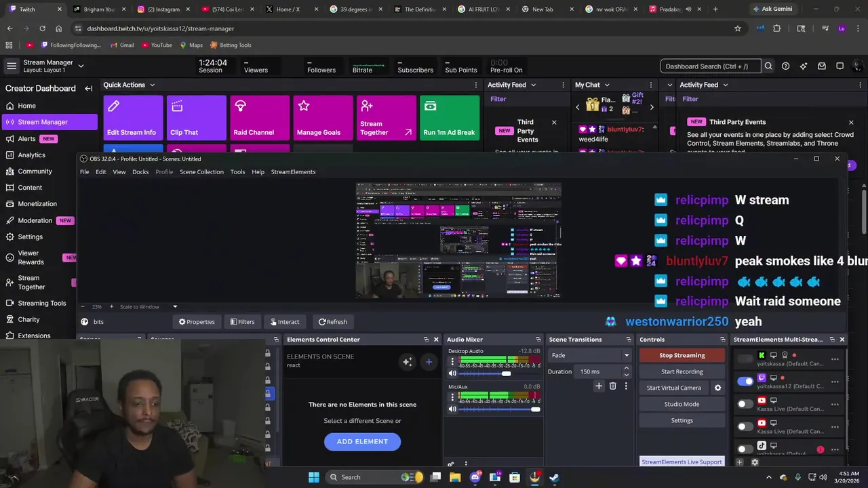Expand the left Activity Feed panel dropdown
This screenshot has width=868, height=488.
click(533, 85)
